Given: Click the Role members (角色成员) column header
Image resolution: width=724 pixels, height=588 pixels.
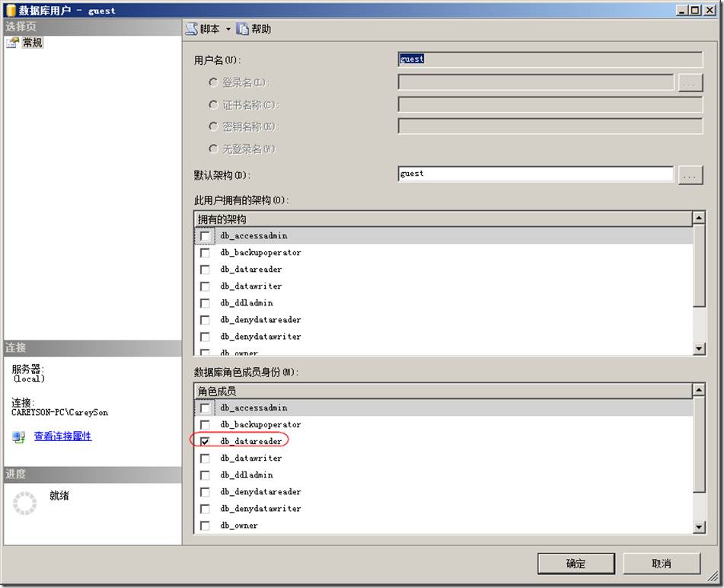Looking at the screenshot, I should point(443,391).
